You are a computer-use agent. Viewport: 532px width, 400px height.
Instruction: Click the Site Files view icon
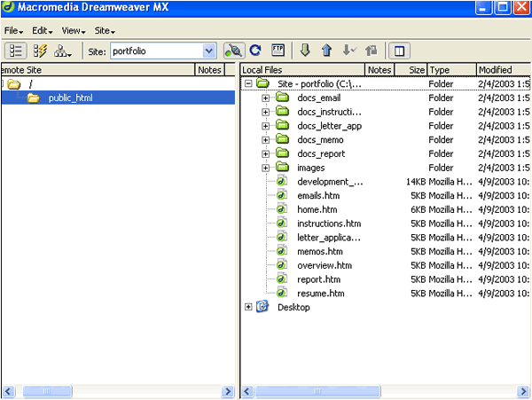[16, 51]
